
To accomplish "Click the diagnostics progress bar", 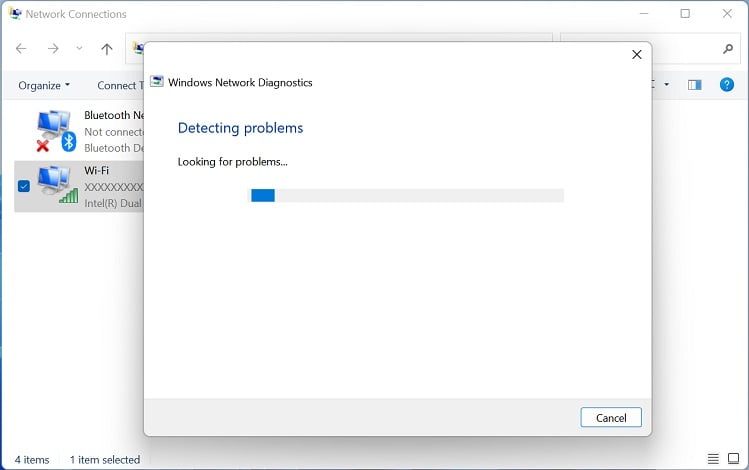I will pos(407,195).
